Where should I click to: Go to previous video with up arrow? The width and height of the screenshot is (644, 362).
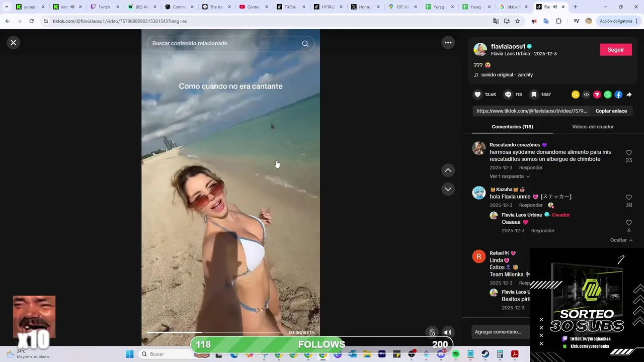coord(448,170)
